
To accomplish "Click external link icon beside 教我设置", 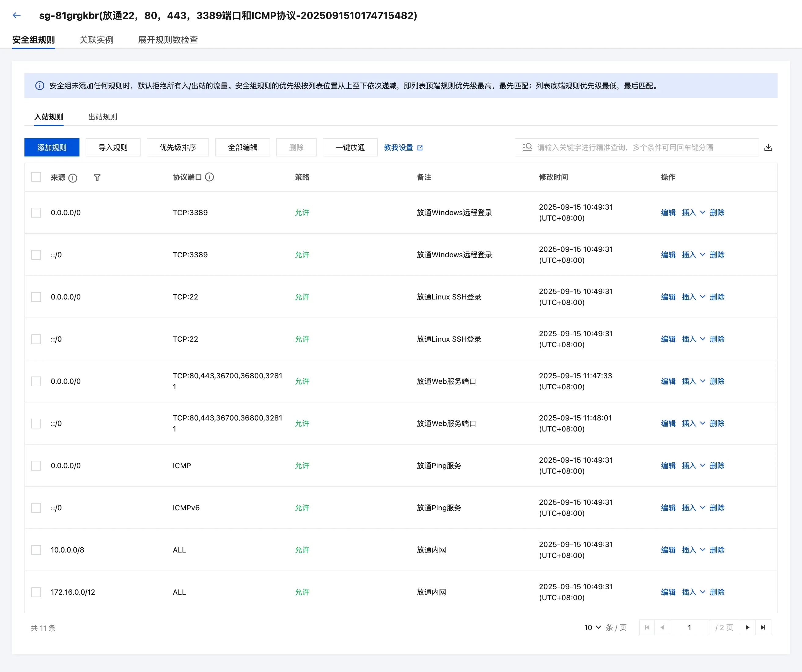I will 420,148.
